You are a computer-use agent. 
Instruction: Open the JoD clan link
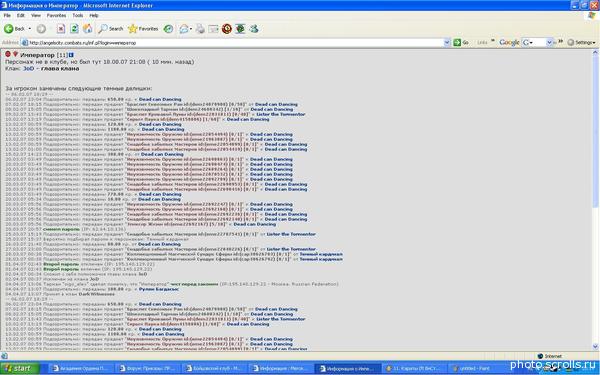point(28,68)
